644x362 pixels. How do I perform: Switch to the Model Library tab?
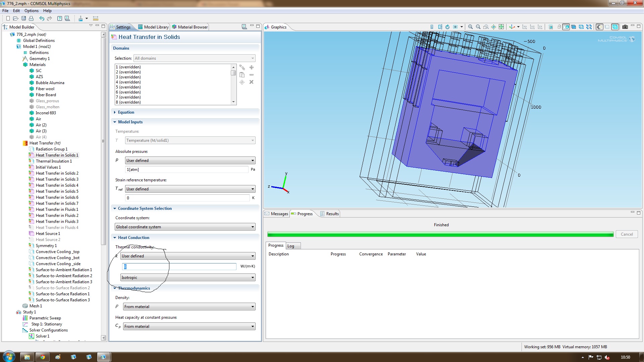(x=153, y=27)
